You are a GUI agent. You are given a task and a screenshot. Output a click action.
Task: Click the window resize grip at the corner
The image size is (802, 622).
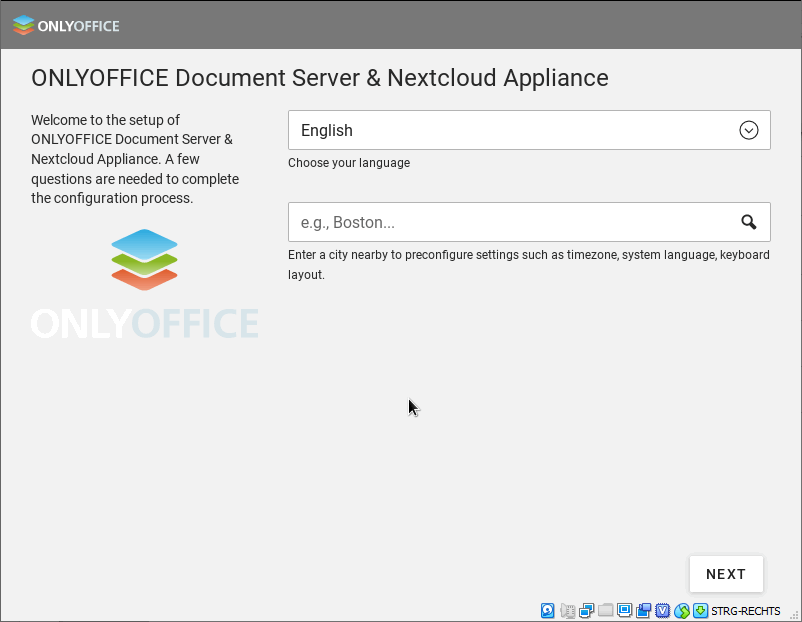794,614
